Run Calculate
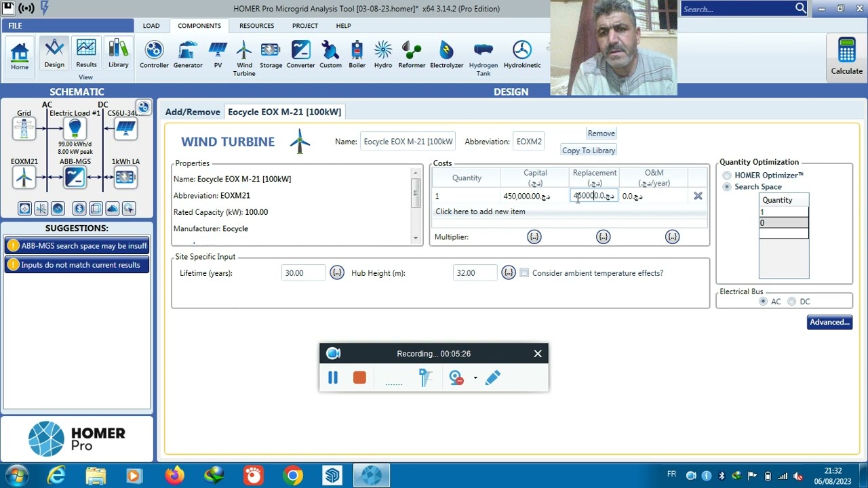 click(846, 56)
